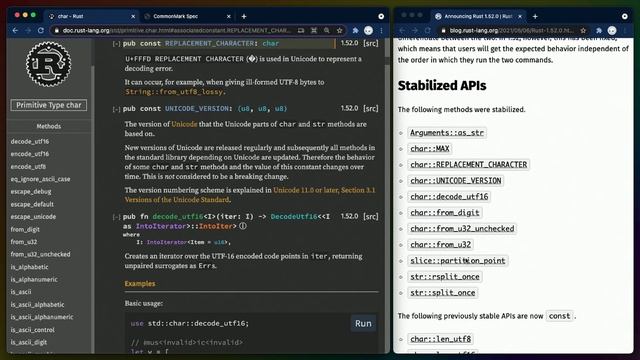Image resolution: width=640 pixels, height=360 pixels.
Task: Go forward in the char - Rust window
Action: [28, 31]
